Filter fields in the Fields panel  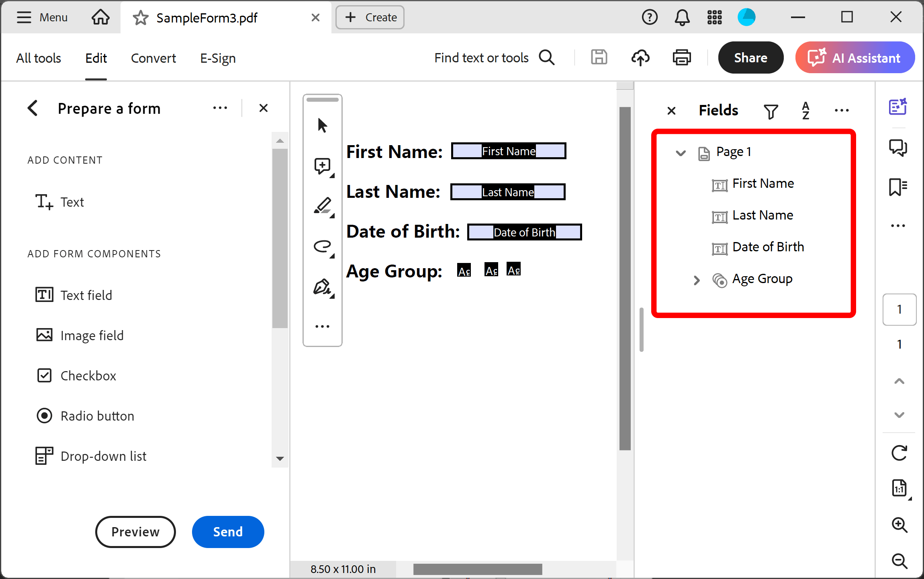[x=771, y=111]
